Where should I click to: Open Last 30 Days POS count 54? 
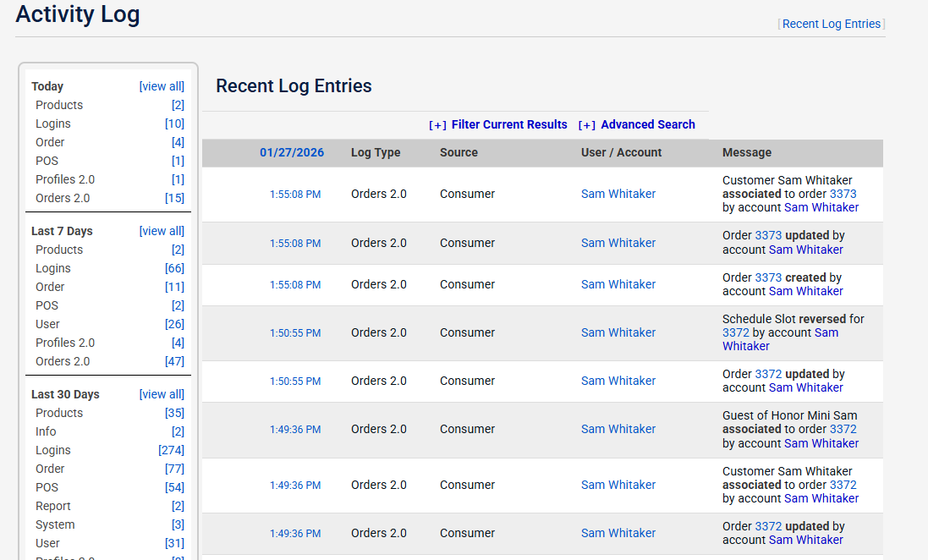tap(174, 487)
